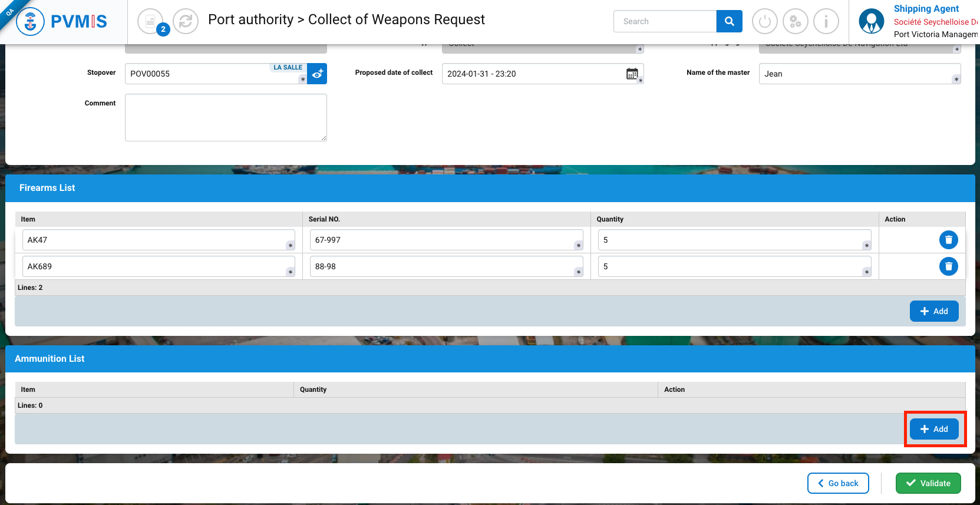Open calendar picker for proposed collect date

tap(632, 74)
